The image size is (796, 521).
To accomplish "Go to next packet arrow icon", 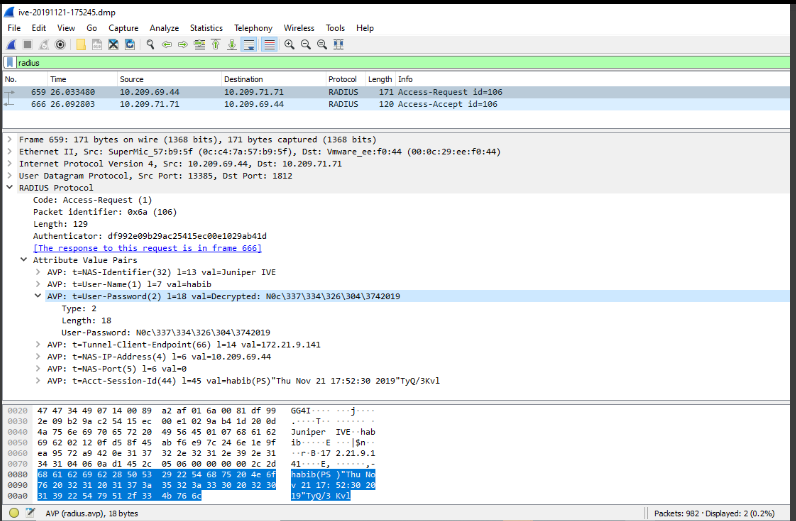I will tap(183, 45).
